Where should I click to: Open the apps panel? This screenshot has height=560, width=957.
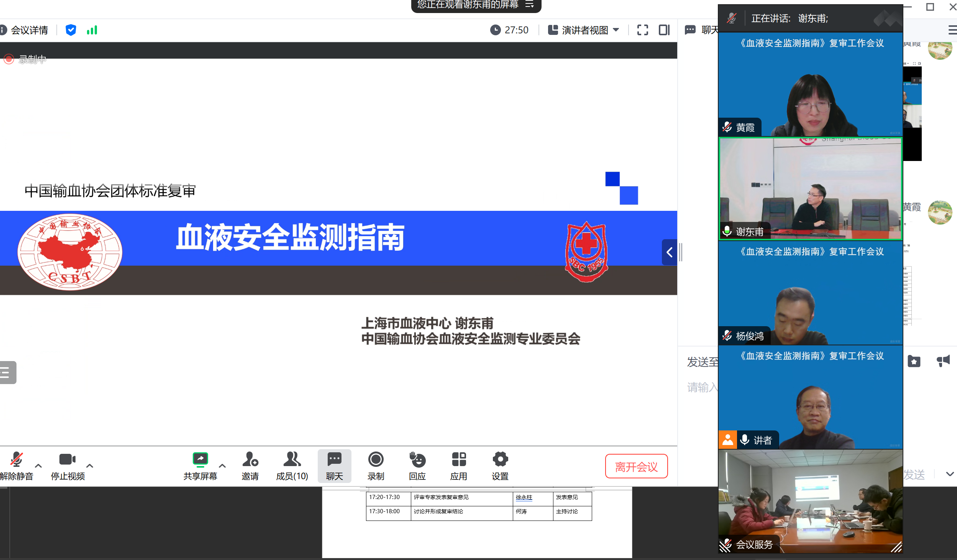(x=459, y=466)
